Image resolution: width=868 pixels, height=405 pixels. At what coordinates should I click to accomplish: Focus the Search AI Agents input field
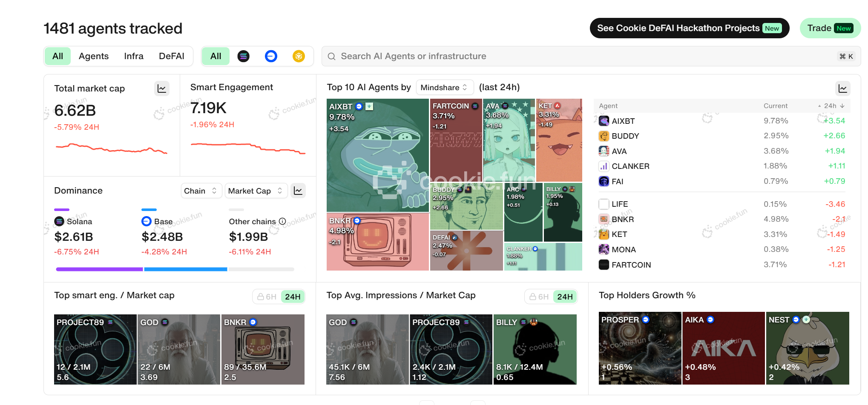[591, 56]
